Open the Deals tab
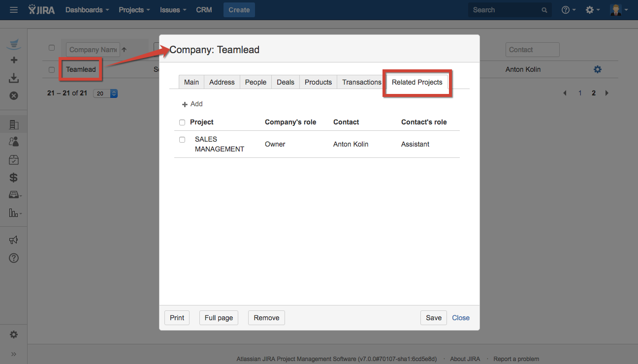638x364 pixels. 285,82
